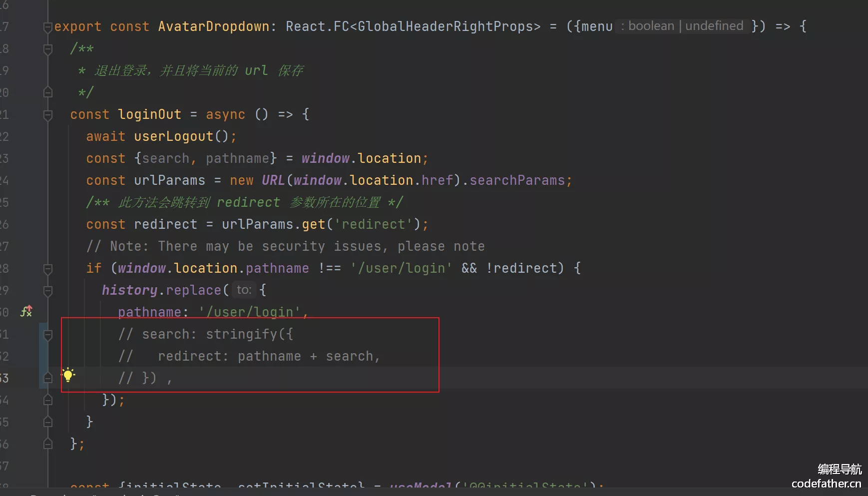Click the fold end marker at the */ line

coord(48,92)
